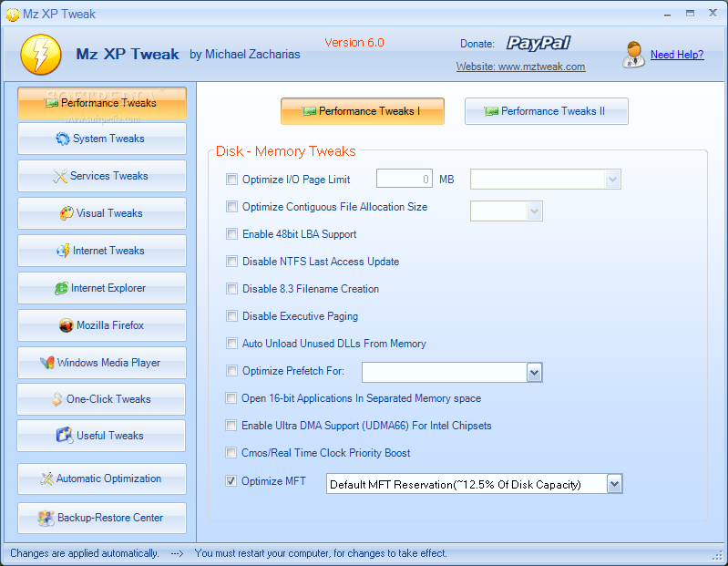This screenshot has height=566, width=728.
Task: Enable Optimize I/O Page Limit checkbox
Action: point(231,180)
